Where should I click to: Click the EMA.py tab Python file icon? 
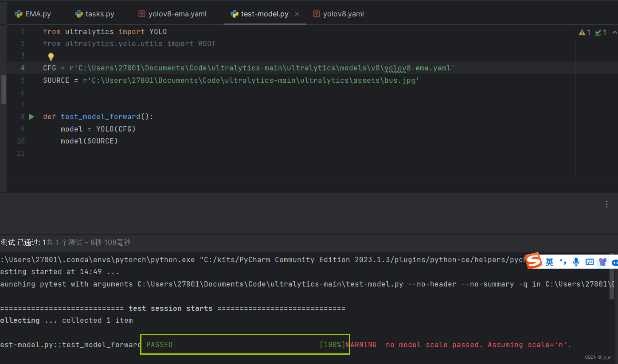(x=19, y=14)
